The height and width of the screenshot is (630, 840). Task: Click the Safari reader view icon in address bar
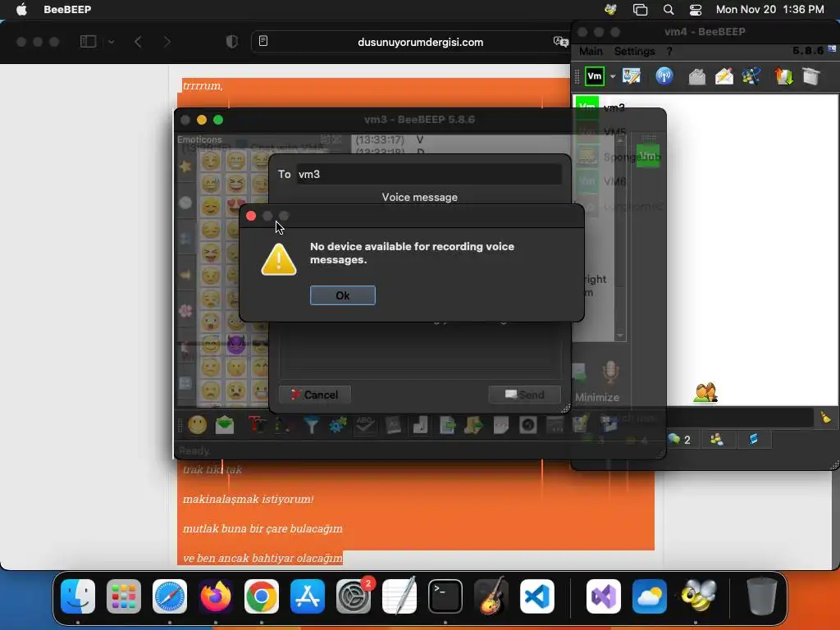tap(263, 41)
